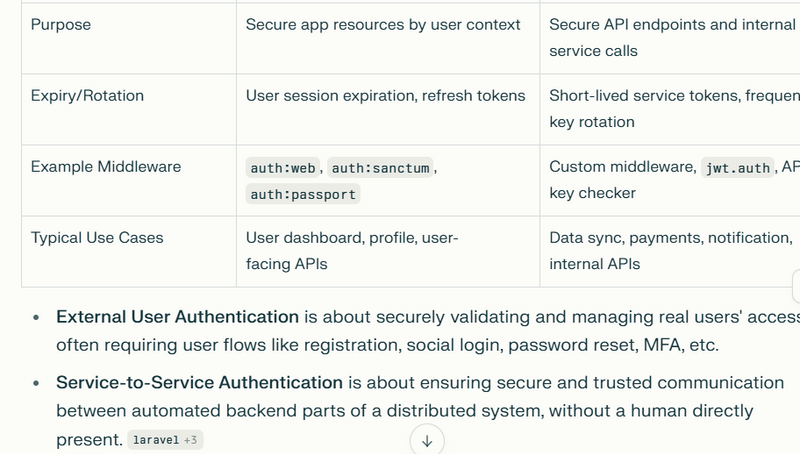Click the 'User session expiration, refresh tokens' cell
Viewport: 800px width, 454px height.
[385, 96]
